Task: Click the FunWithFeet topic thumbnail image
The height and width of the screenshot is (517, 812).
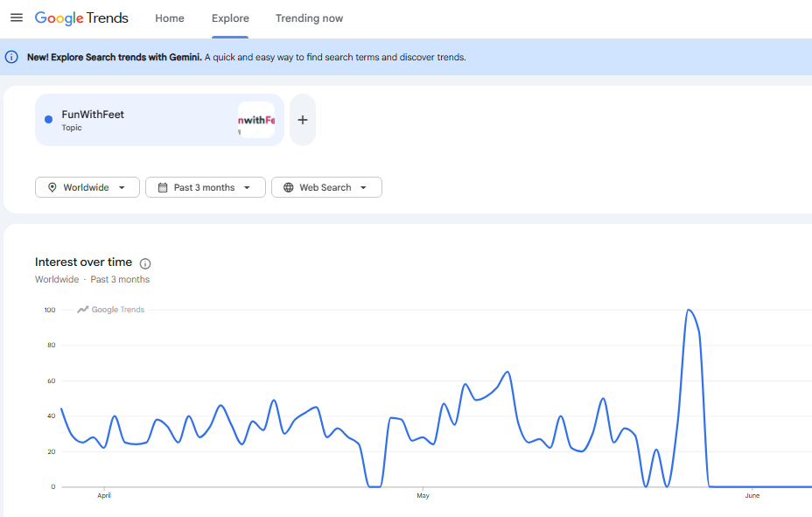Action: tap(256, 120)
